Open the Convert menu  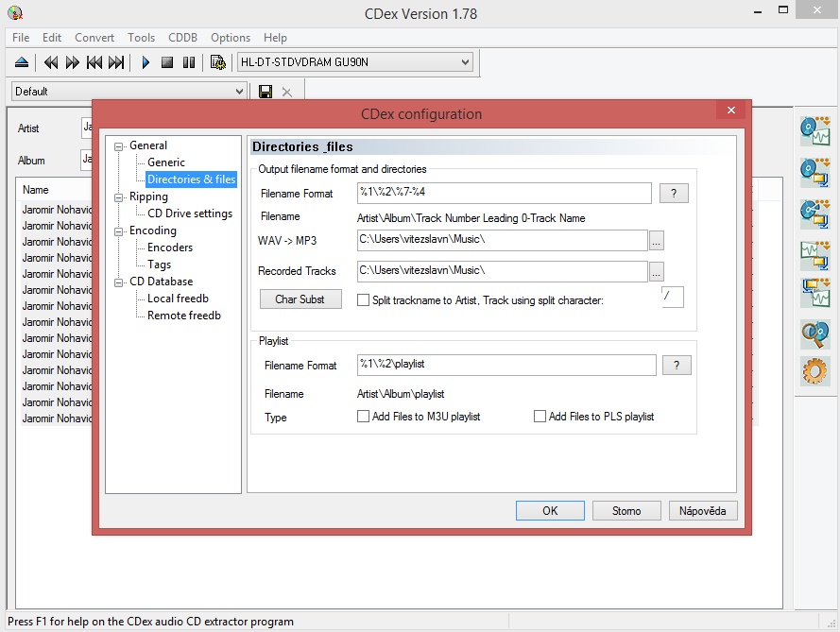click(94, 38)
